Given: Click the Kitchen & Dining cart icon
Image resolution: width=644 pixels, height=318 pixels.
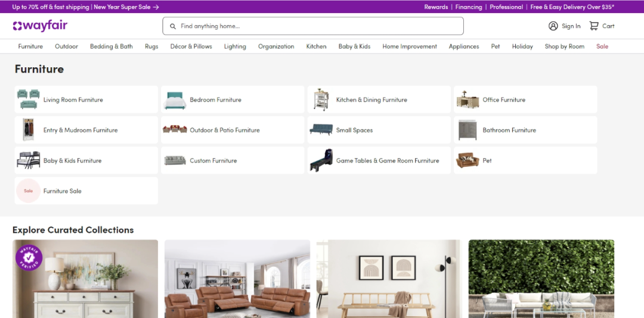Looking at the screenshot, I should (x=321, y=99).
